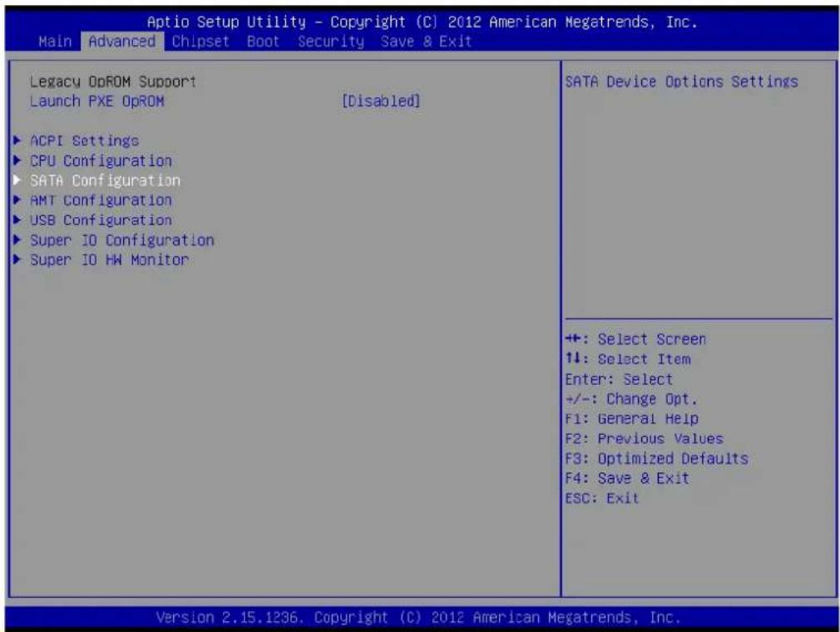Click the Aptio Setup Utility title text
The image size is (840, 632).
pos(422,22)
